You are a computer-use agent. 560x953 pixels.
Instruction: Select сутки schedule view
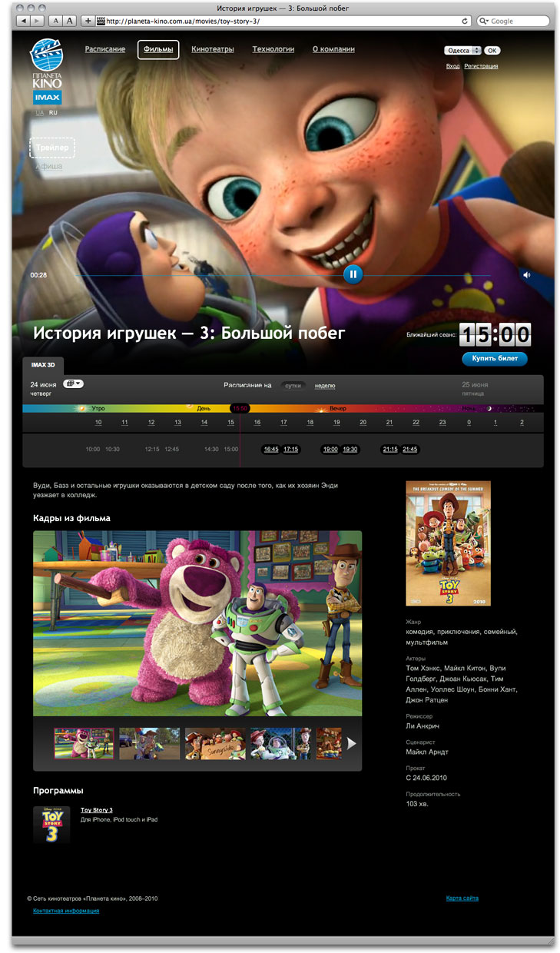(x=293, y=386)
